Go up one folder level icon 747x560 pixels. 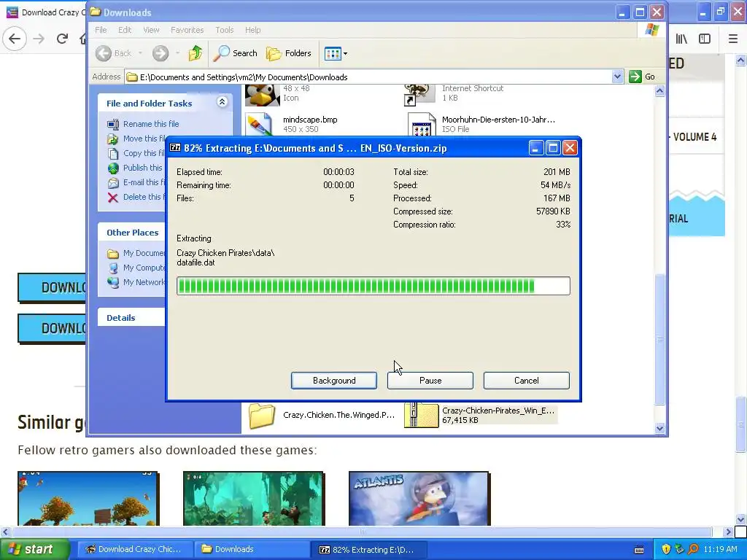pos(196,53)
